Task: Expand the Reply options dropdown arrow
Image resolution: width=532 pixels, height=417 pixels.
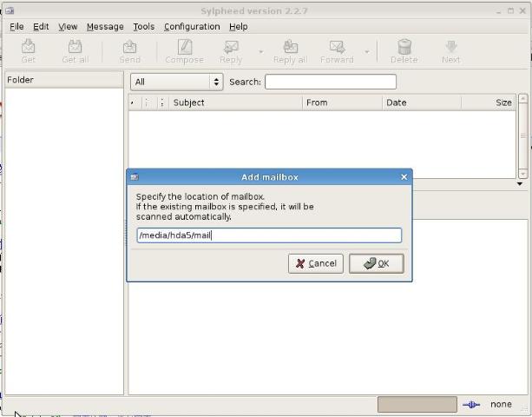Action: (x=261, y=51)
